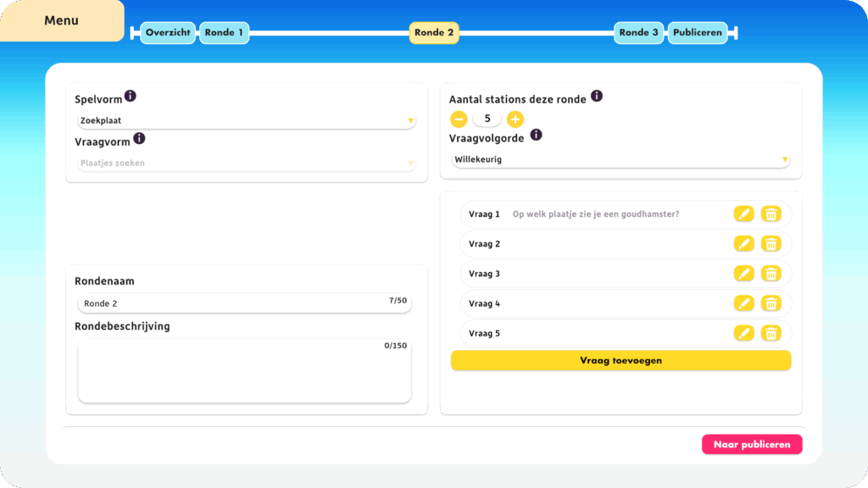The image size is (868, 488).
Task: Open the Vraagvorm info icon
Action: tap(139, 138)
